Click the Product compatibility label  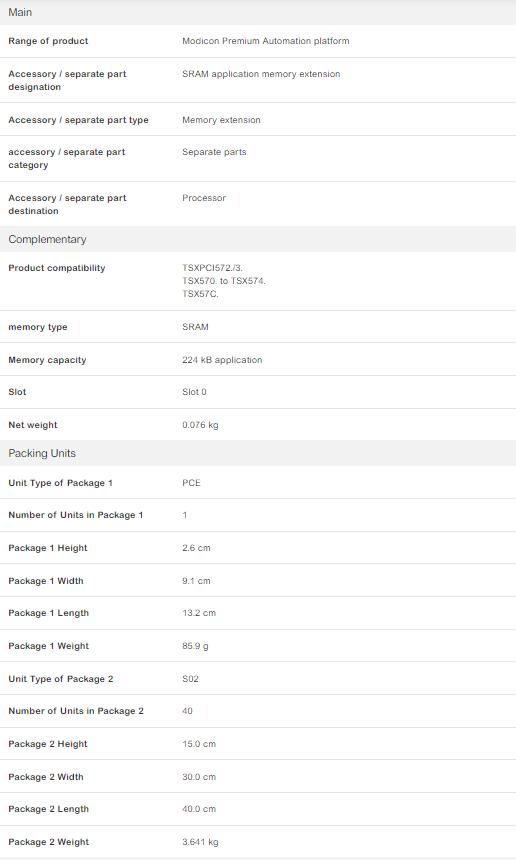point(56,268)
